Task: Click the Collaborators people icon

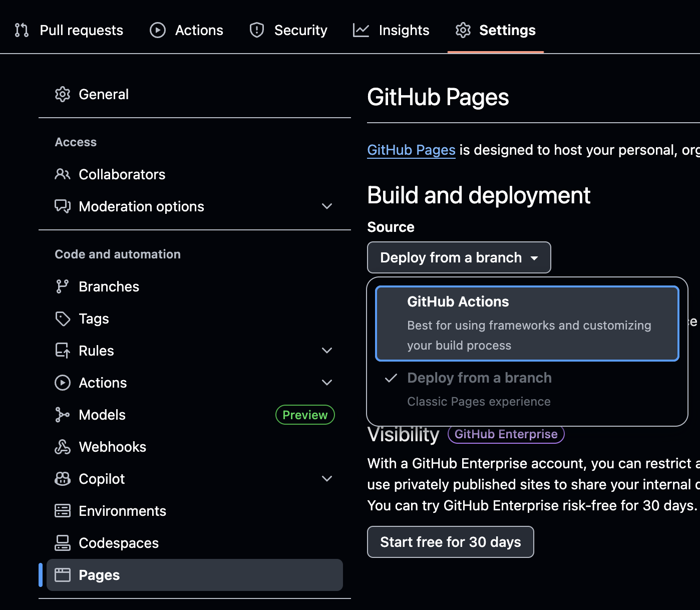Action: click(x=63, y=174)
